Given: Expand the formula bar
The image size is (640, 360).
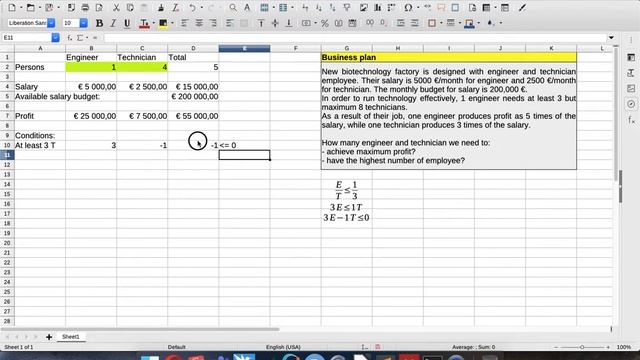Looking at the screenshot, I should coord(611,38).
